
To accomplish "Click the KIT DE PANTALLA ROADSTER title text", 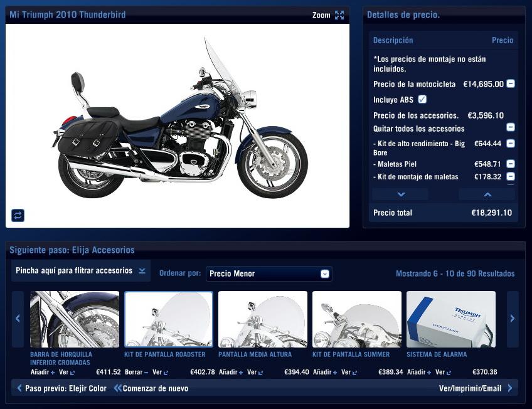I will tap(165, 354).
